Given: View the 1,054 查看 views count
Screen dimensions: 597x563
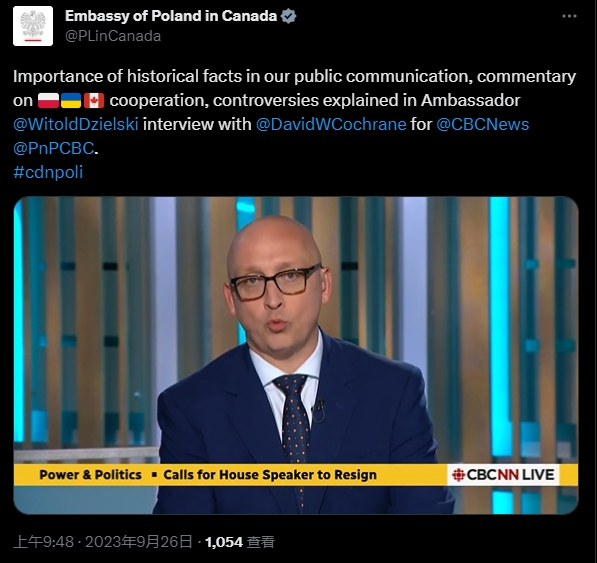Looking at the screenshot, I should [x=240, y=542].
